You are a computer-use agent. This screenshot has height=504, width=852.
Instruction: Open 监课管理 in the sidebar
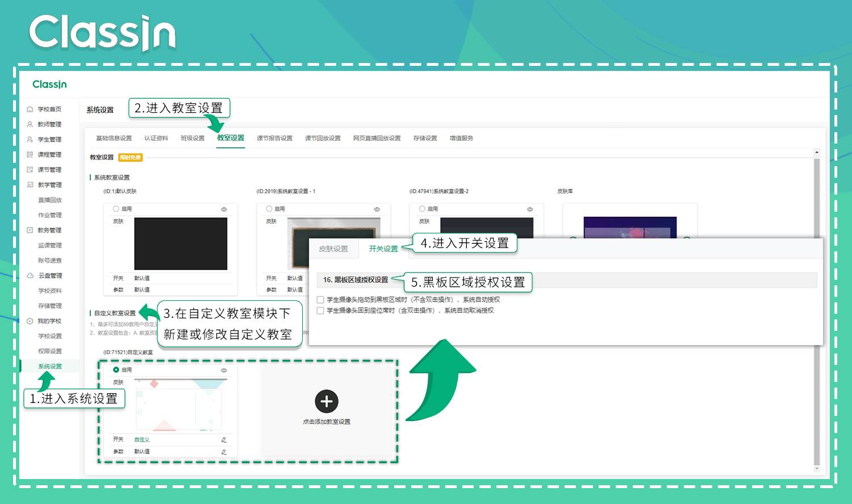click(49, 245)
